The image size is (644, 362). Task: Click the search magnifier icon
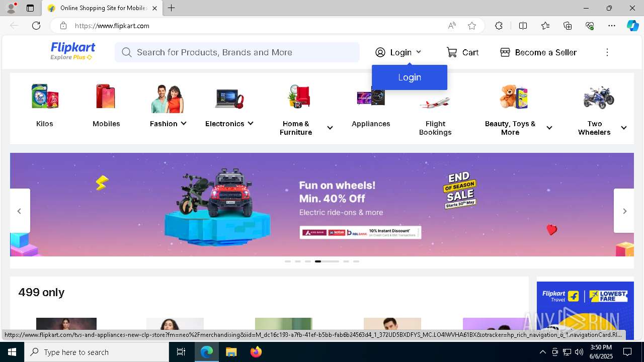(126, 52)
